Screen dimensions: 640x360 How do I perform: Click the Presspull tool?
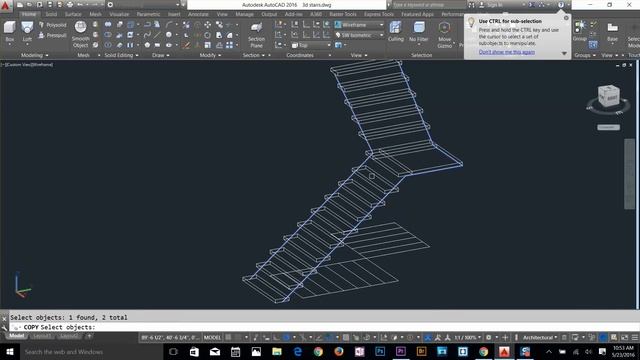tap(53, 36)
